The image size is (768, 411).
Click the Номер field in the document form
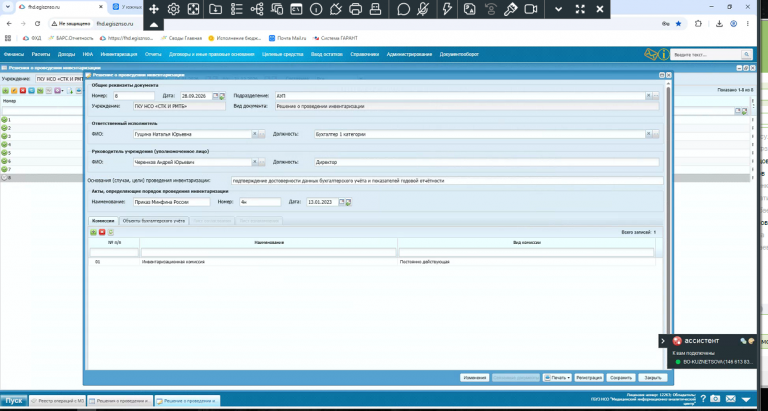(134, 96)
